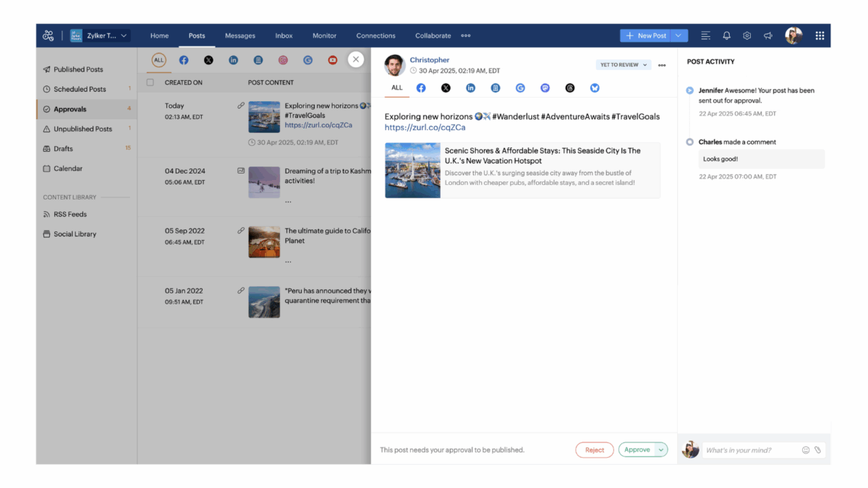Image resolution: width=868 pixels, height=488 pixels.
Task: Focus the What's in your mind field
Action: click(x=751, y=450)
